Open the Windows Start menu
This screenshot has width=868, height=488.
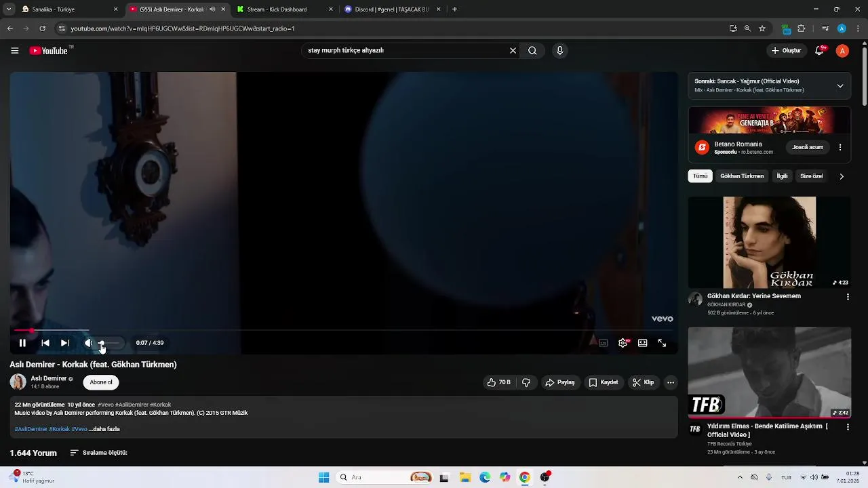[323, 477]
